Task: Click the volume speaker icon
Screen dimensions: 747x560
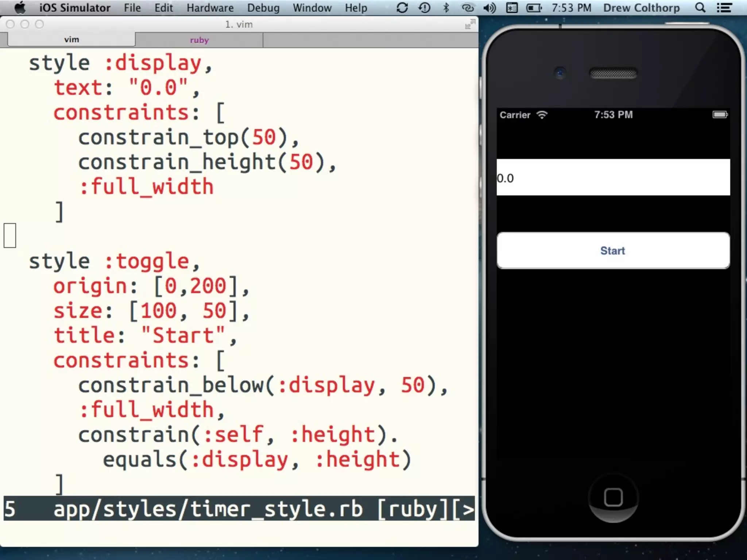Action: point(489,8)
